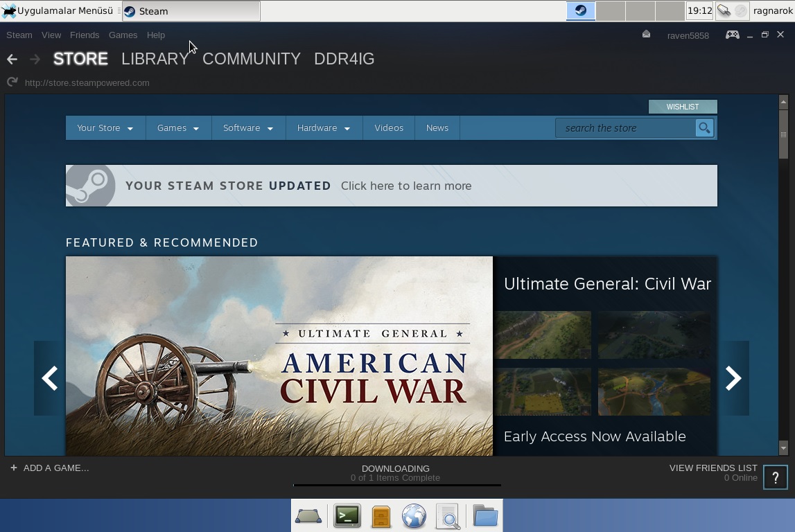This screenshot has height=532, width=795.
Task: Open the Friends menu
Action: [85, 35]
